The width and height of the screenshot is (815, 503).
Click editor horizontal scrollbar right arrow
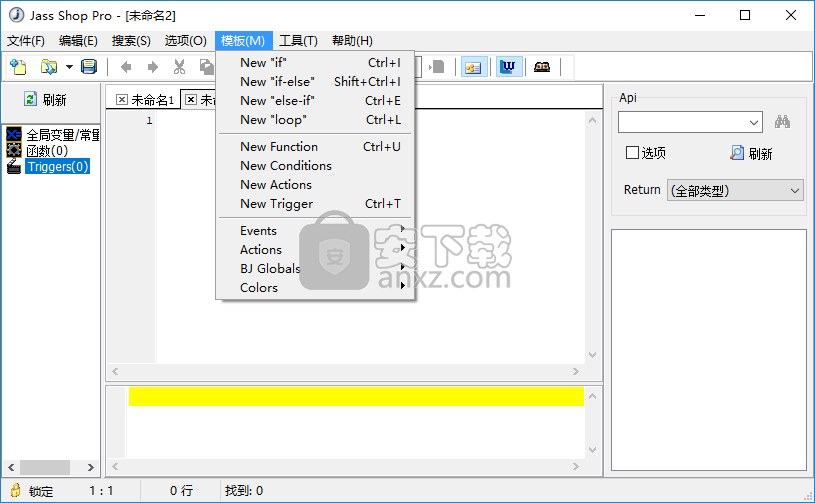point(575,371)
